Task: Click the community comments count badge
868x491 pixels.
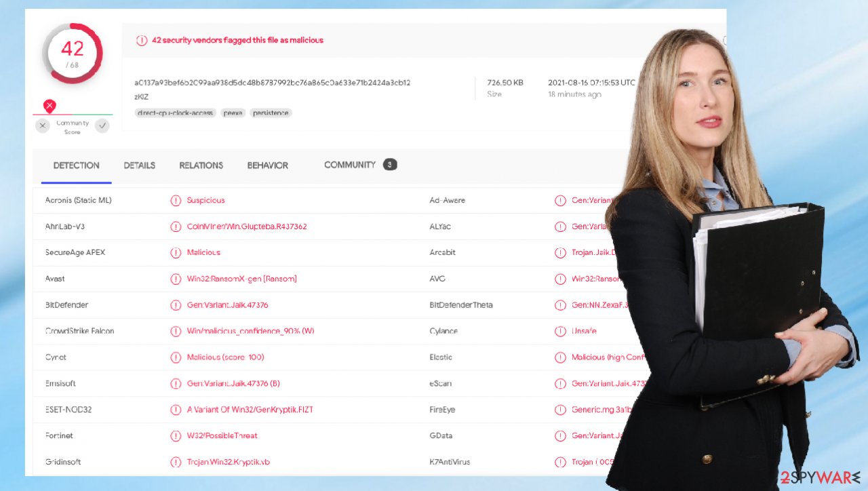Action: point(390,164)
